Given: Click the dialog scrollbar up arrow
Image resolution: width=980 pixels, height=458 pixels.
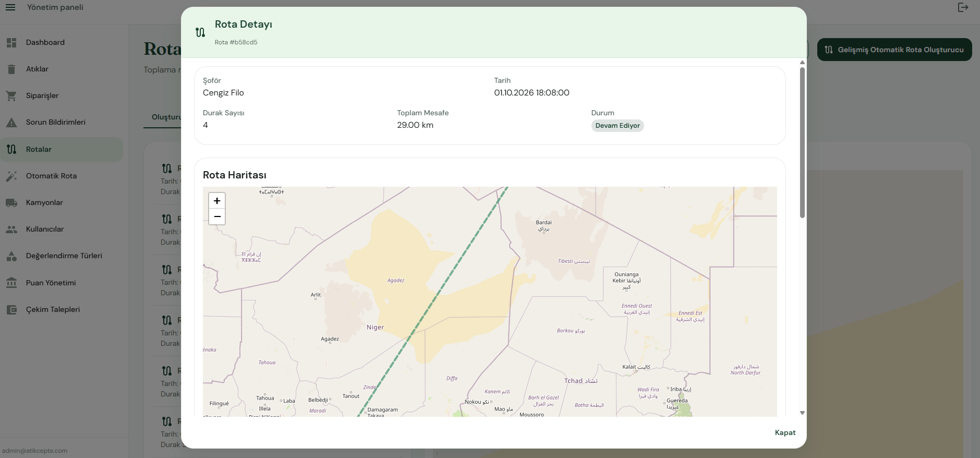Looking at the screenshot, I should [x=802, y=63].
